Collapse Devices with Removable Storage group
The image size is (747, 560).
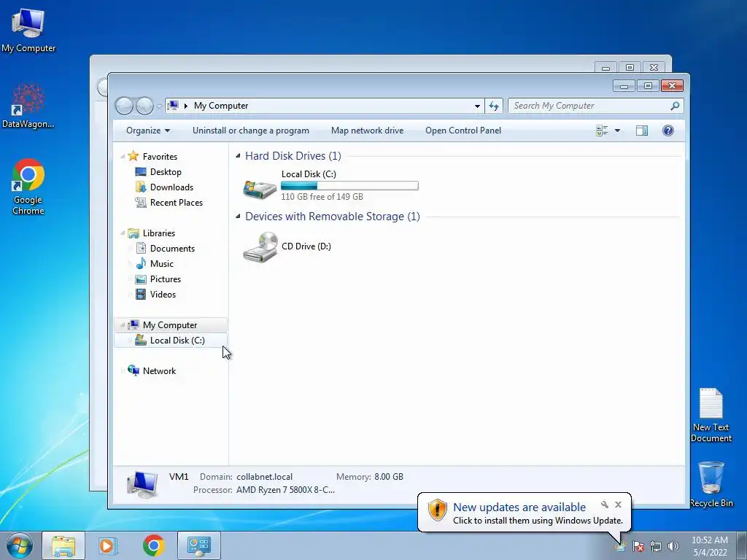(238, 216)
